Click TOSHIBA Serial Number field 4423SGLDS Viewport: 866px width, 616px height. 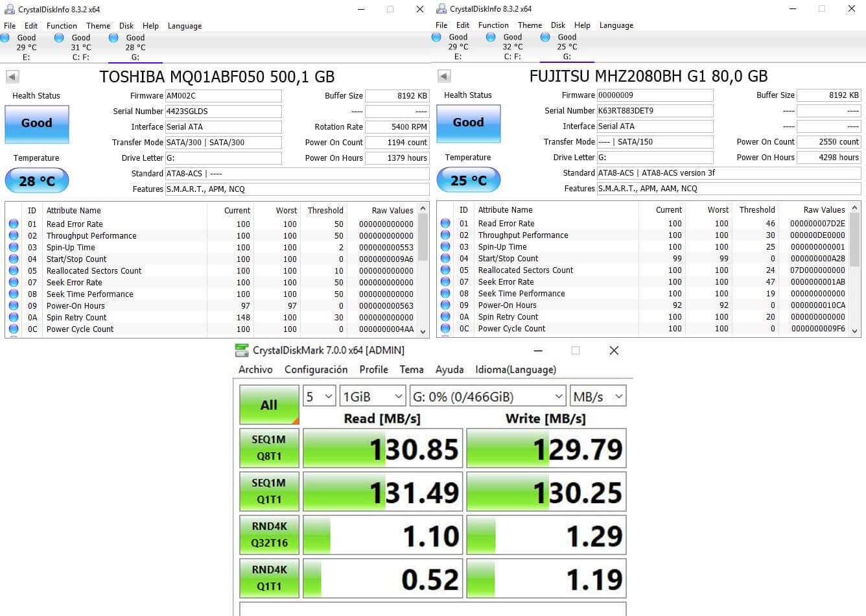click(x=224, y=112)
